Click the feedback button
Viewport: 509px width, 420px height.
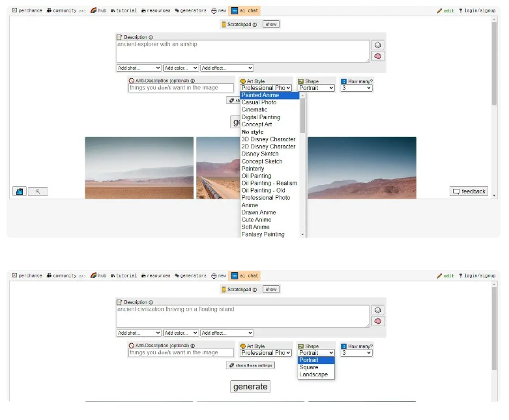tap(469, 191)
